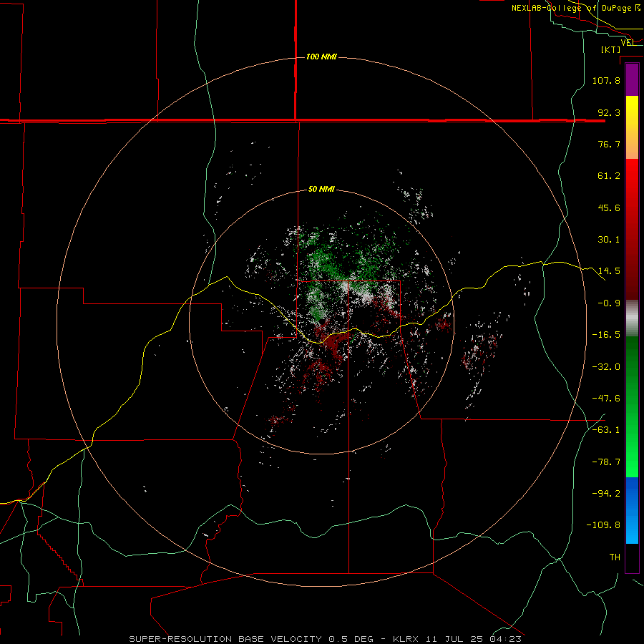Click the -78.7 scale value

(606, 462)
